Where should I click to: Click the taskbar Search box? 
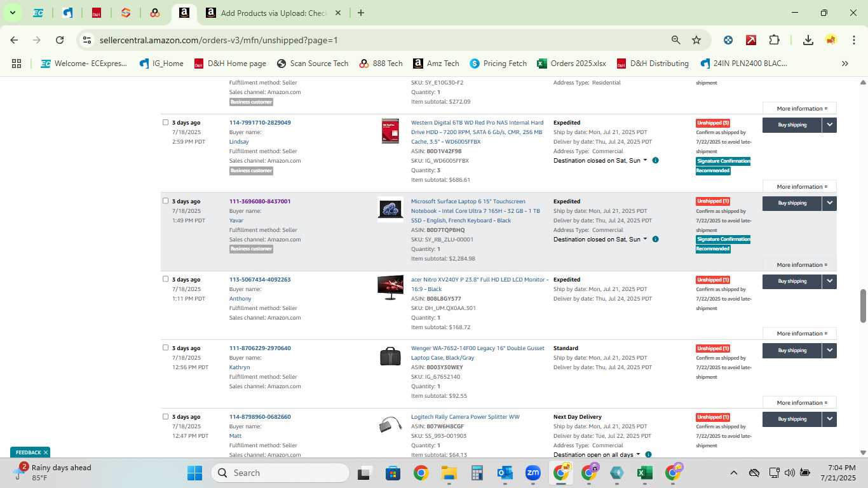click(x=280, y=473)
